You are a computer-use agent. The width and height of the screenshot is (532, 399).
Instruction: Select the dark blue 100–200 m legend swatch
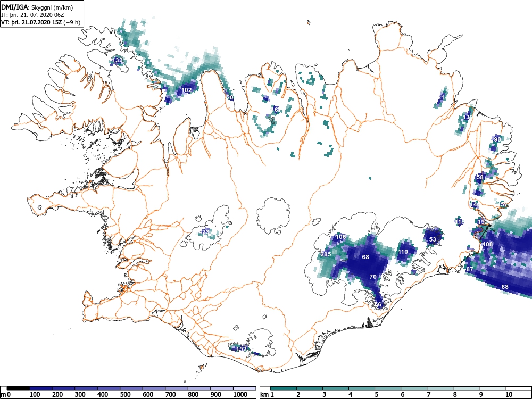point(41,388)
